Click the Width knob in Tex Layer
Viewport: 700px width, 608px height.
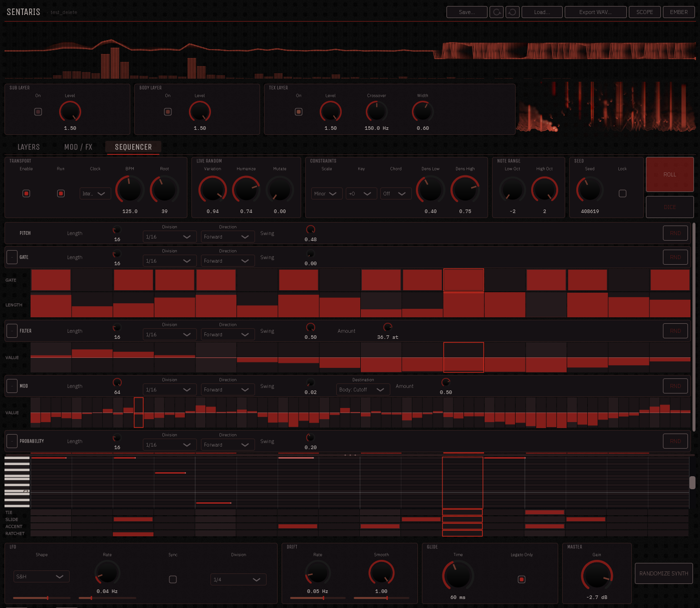422,111
